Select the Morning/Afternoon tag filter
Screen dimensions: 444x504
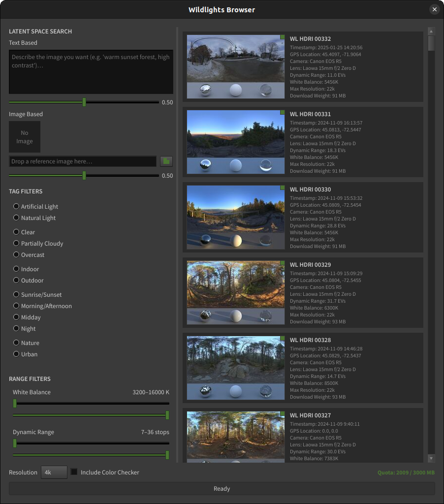click(42, 305)
